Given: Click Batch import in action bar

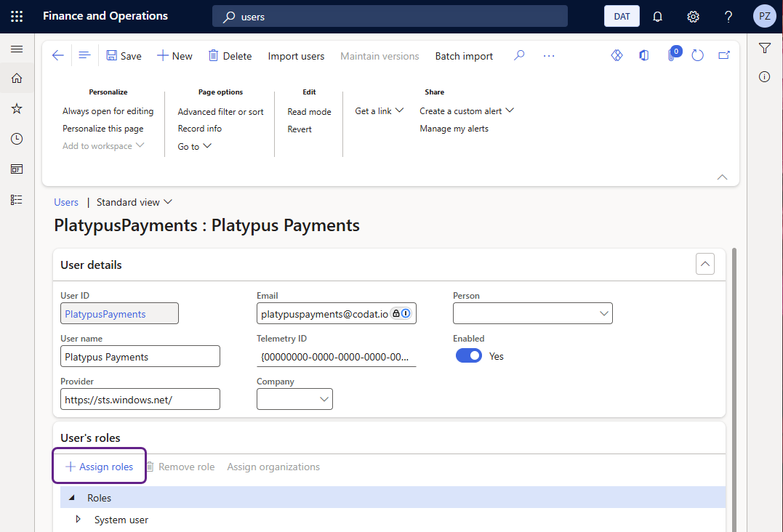Looking at the screenshot, I should click(464, 56).
